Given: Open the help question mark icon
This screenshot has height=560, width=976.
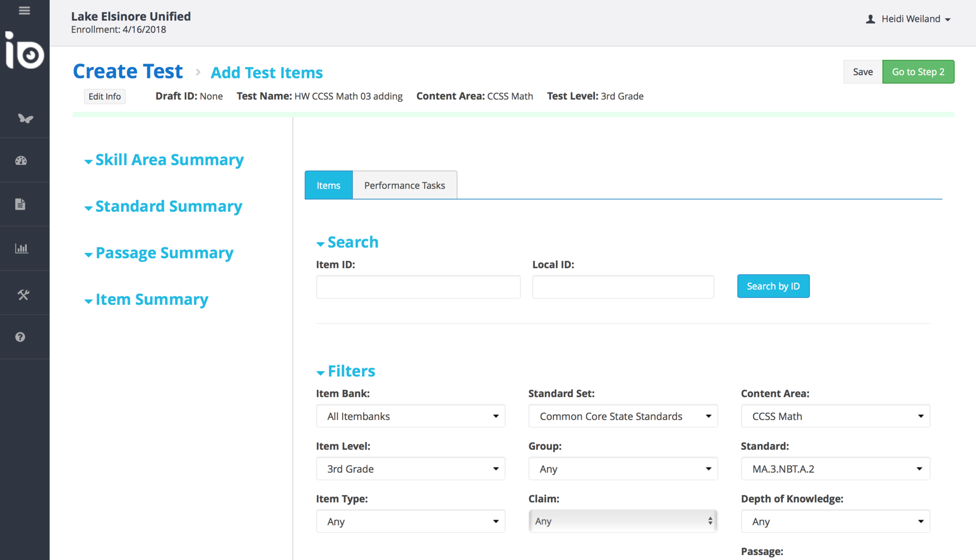Looking at the screenshot, I should point(20,337).
